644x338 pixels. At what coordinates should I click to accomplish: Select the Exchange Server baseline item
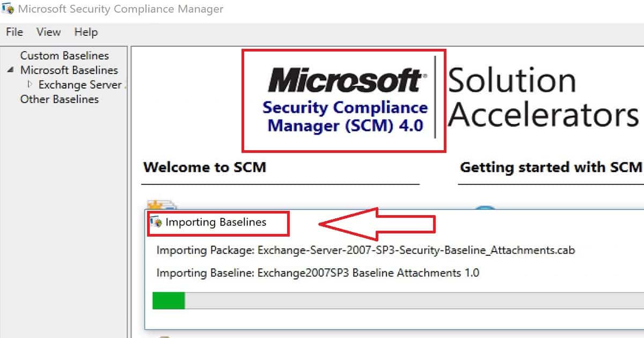[x=82, y=85]
